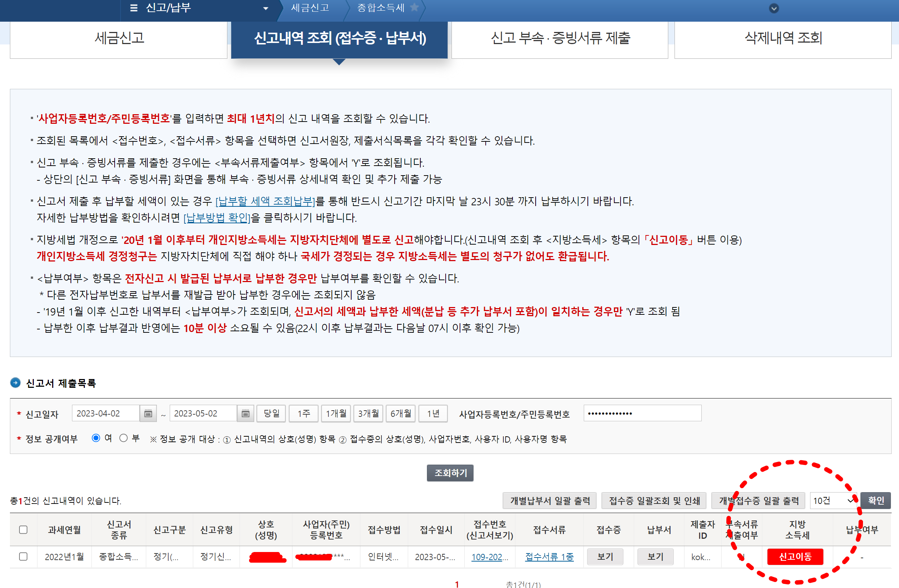The width and height of the screenshot is (899, 588).
Task: Open the start date calendar picker
Action: (148, 414)
